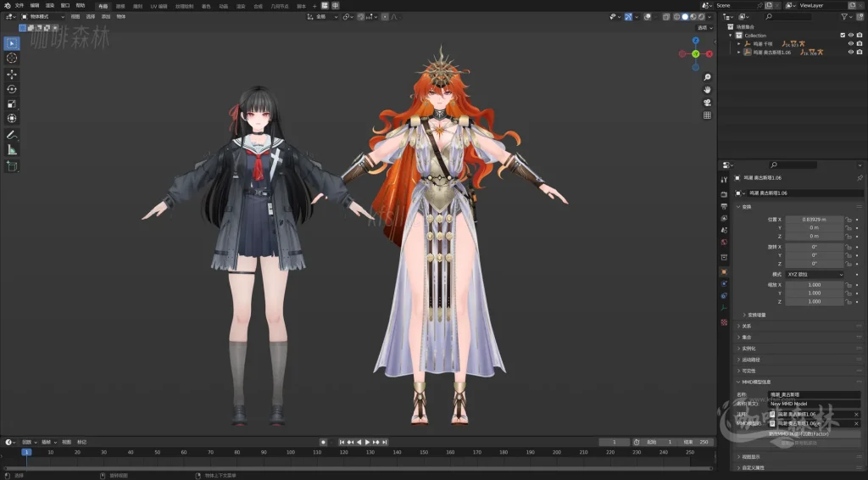The height and width of the screenshot is (480, 868).
Task: Switch viewport to material preview shading
Action: point(693,17)
